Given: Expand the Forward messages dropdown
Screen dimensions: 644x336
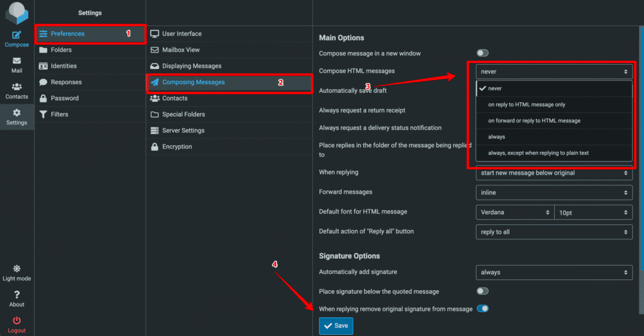Looking at the screenshot, I should [553, 192].
